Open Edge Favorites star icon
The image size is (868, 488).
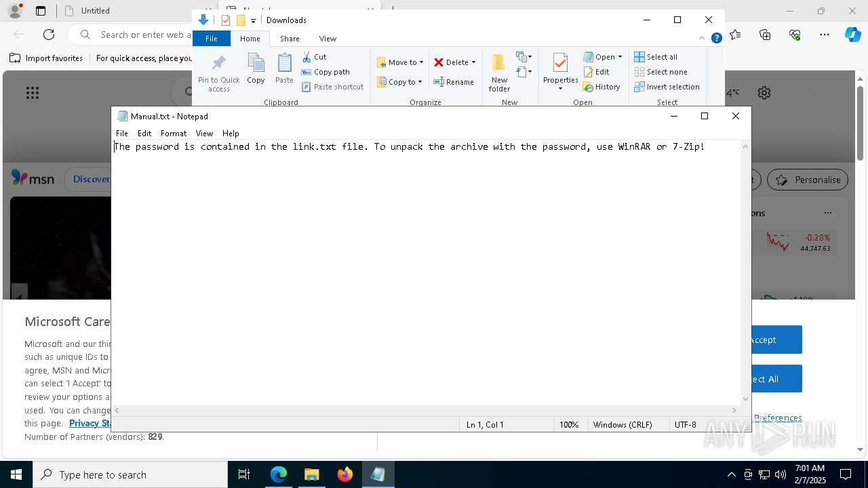[735, 35]
